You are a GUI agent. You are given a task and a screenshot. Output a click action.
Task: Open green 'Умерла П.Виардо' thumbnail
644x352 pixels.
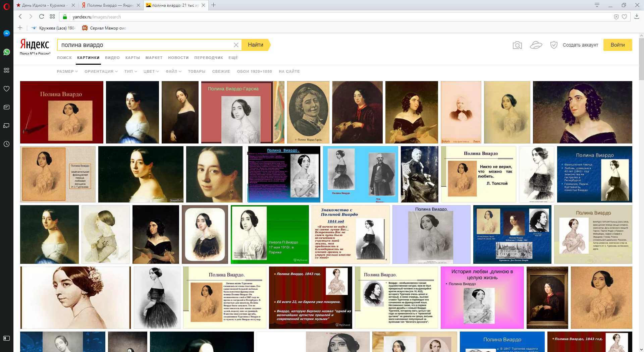click(270, 235)
